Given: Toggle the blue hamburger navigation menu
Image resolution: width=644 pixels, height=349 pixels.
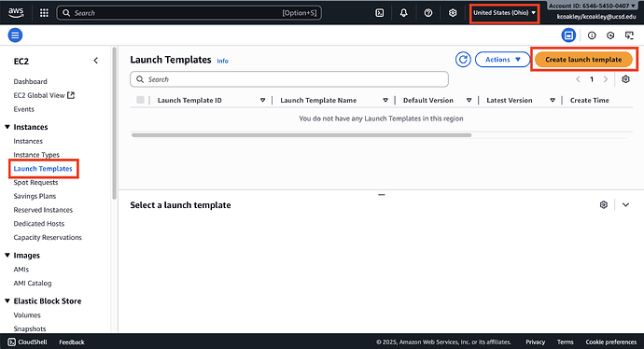Looking at the screenshot, I should (x=15, y=35).
